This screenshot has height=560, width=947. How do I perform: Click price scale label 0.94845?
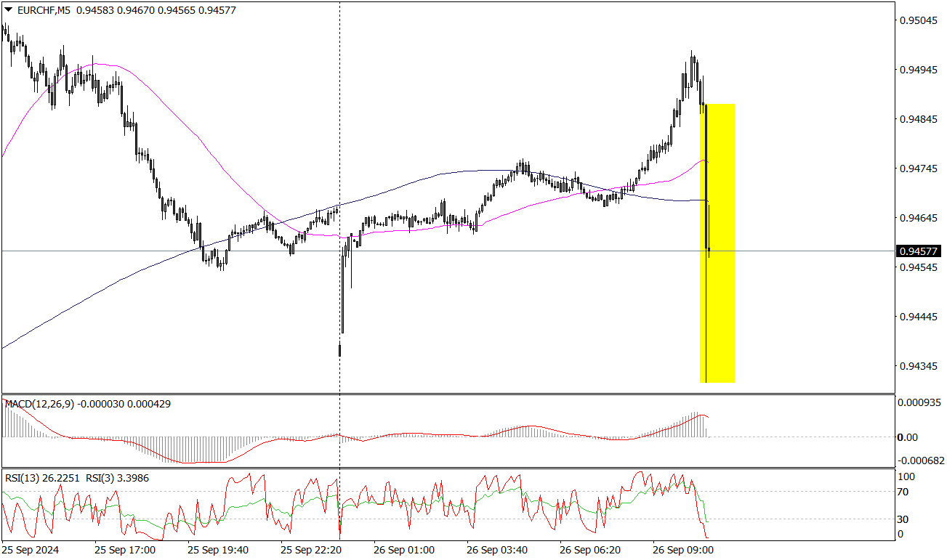click(x=919, y=119)
